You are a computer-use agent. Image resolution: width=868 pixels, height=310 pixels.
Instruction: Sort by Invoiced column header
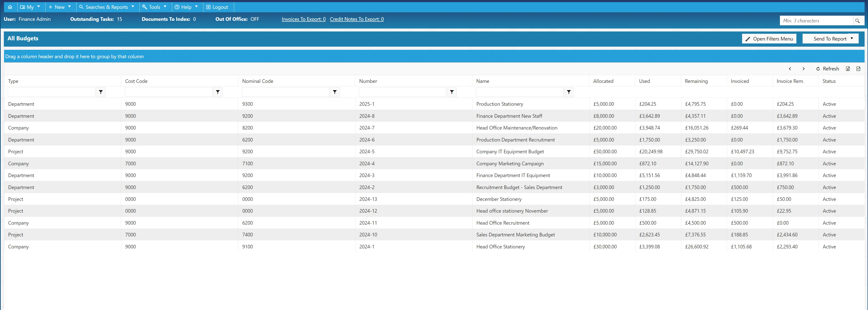(x=740, y=81)
